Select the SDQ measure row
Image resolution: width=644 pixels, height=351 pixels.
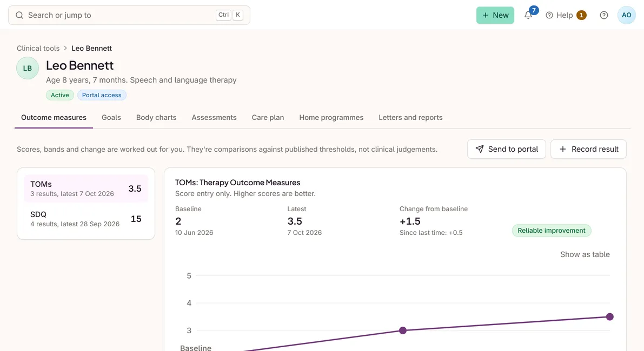(86, 219)
